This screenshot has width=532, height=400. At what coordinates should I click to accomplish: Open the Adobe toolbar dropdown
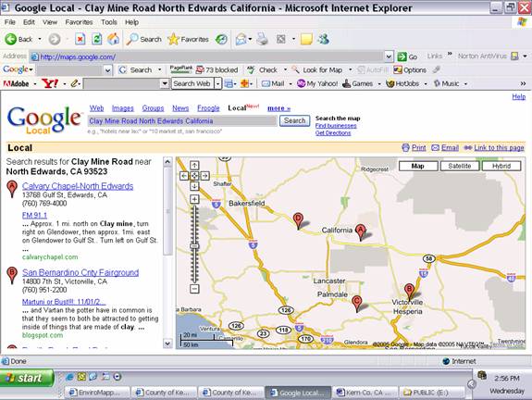[x=35, y=83]
